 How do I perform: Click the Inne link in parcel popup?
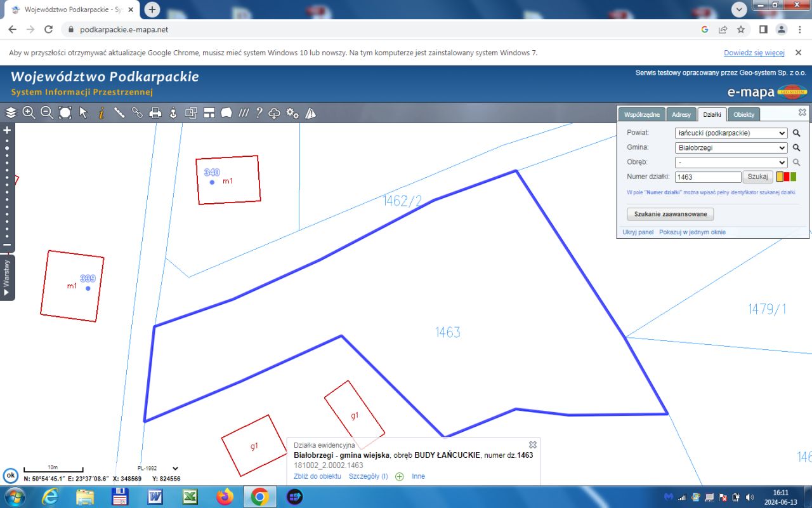(418, 476)
